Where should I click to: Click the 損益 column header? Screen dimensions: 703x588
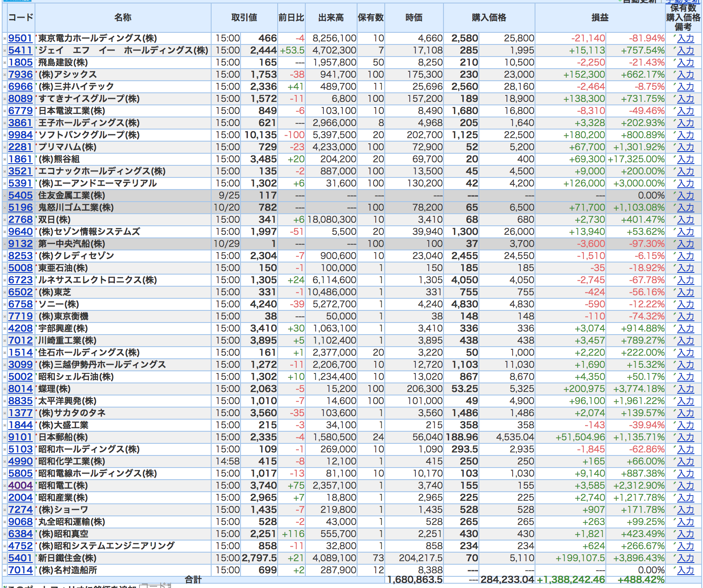click(x=600, y=18)
